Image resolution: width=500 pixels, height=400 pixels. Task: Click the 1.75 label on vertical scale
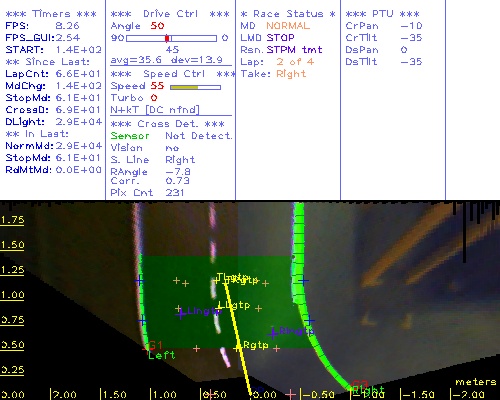click(x=12, y=220)
